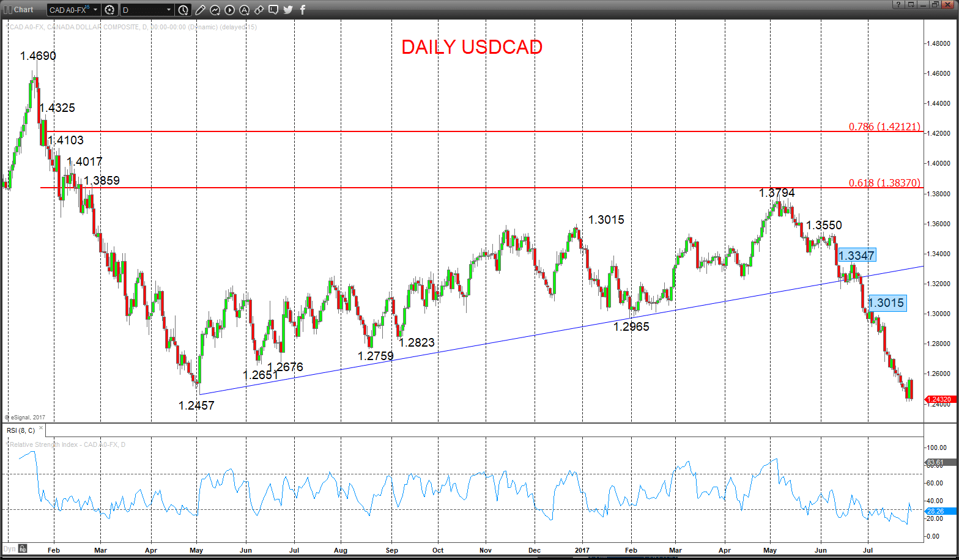The image size is (959, 560).
Task: Click the 2017 year label on time axis
Action: click(582, 550)
